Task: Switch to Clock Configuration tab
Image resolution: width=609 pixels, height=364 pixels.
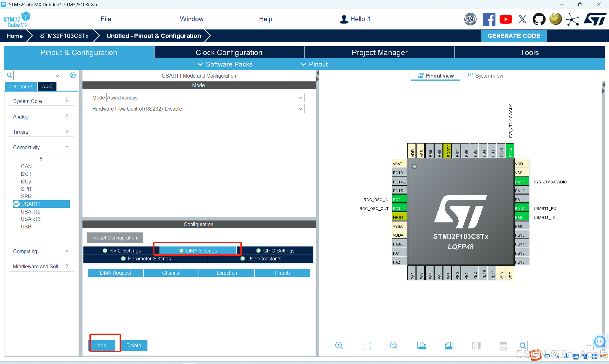Action: tap(229, 53)
